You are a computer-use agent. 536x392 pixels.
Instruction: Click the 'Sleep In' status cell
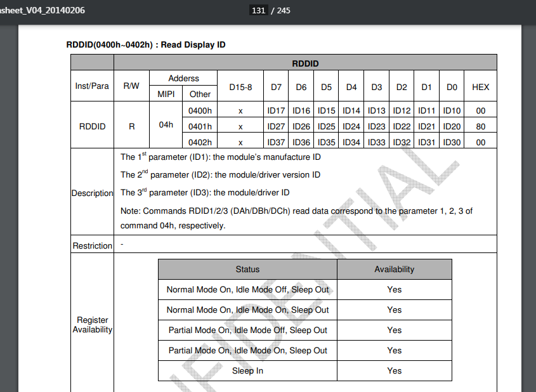click(x=247, y=371)
